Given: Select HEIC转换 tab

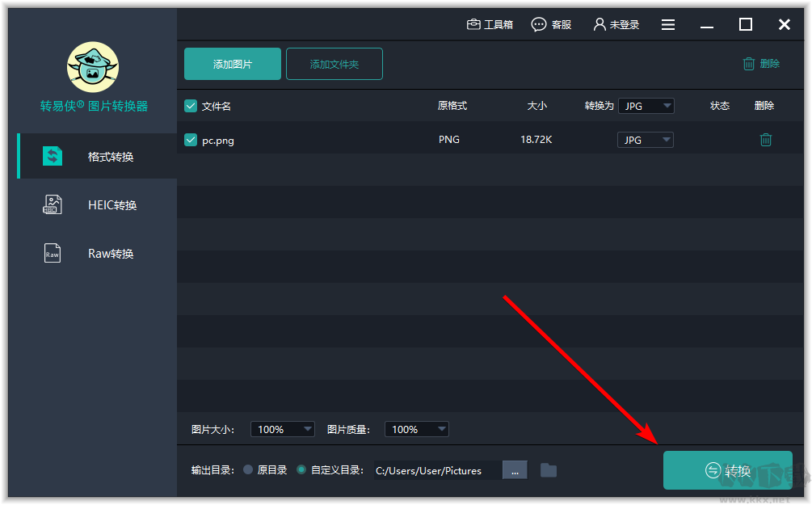Looking at the screenshot, I should pos(97,205).
